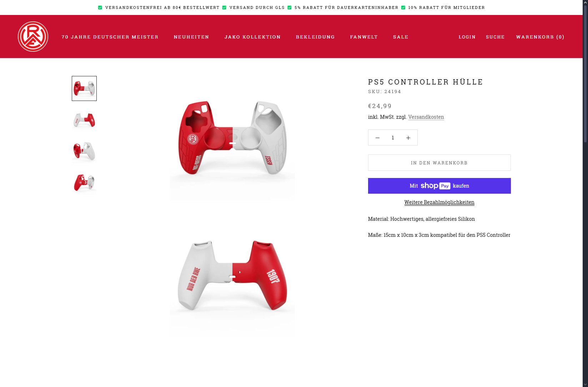Open Weitere Bezahlmöglichkeiten link
588x387 pixels.
[x=439, y=202]
